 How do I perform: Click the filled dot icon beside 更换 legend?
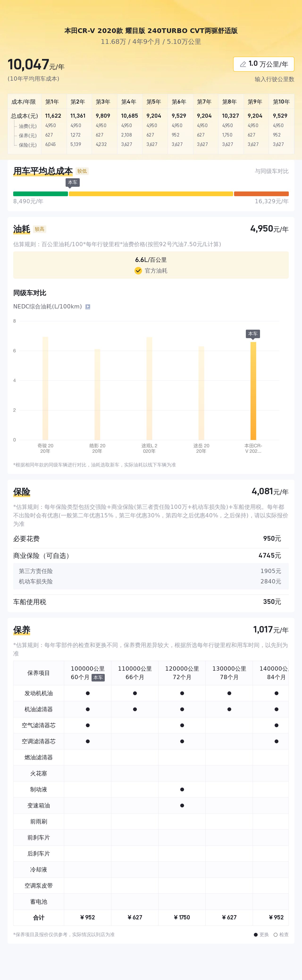(256, 934)
